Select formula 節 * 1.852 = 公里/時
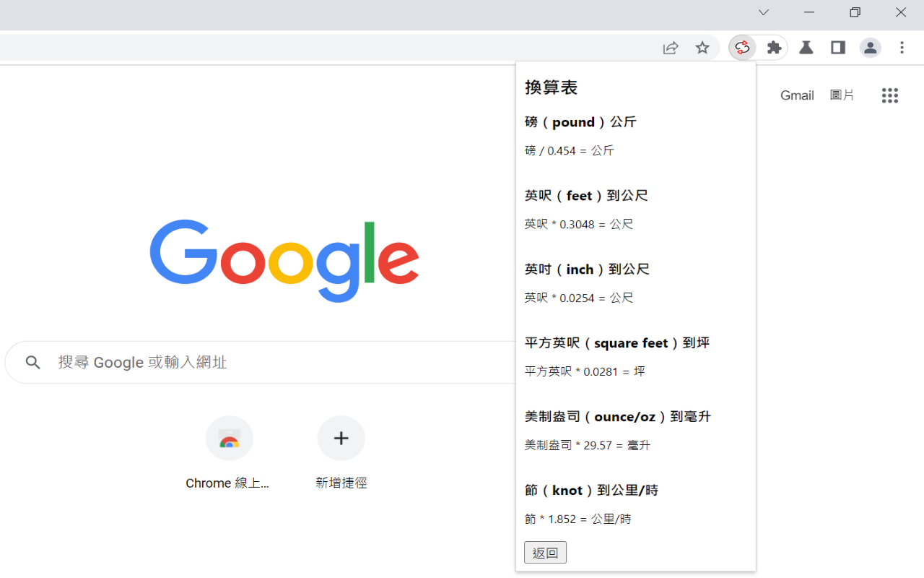 click(x=577, y=519)
